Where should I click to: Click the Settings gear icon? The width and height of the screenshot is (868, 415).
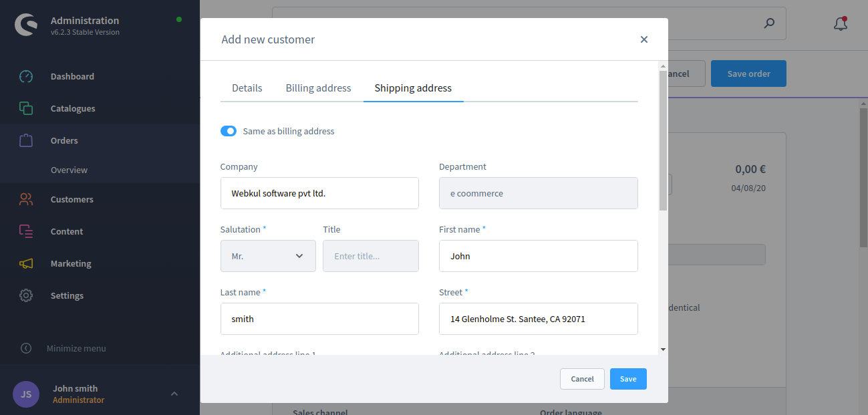point(26,295)
